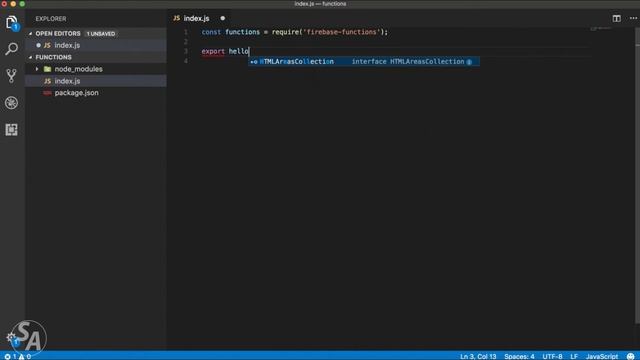Open the Debug view icon
Image resolution: width=640 pixels, height=360 pixels.
(11, 103)
